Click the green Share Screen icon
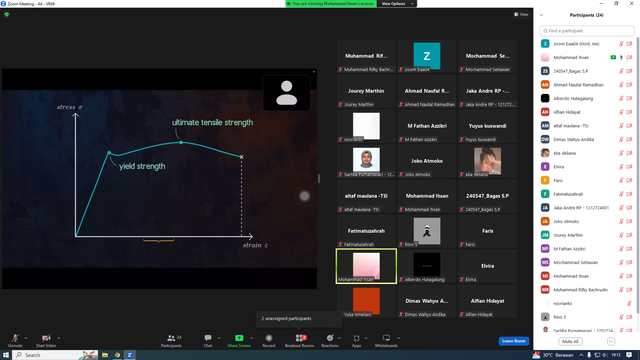Screen dimensions: 640x360 pos(239,338)
